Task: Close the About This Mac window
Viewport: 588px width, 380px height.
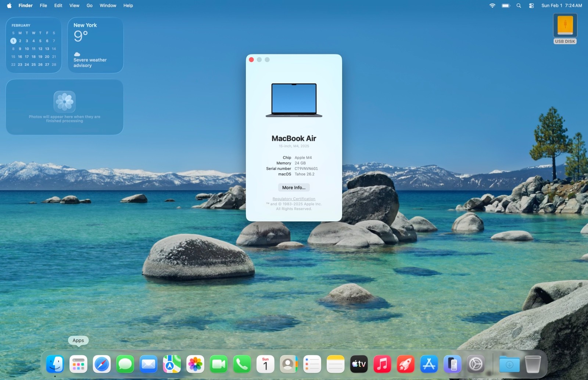Action: (x=251, y=60)
